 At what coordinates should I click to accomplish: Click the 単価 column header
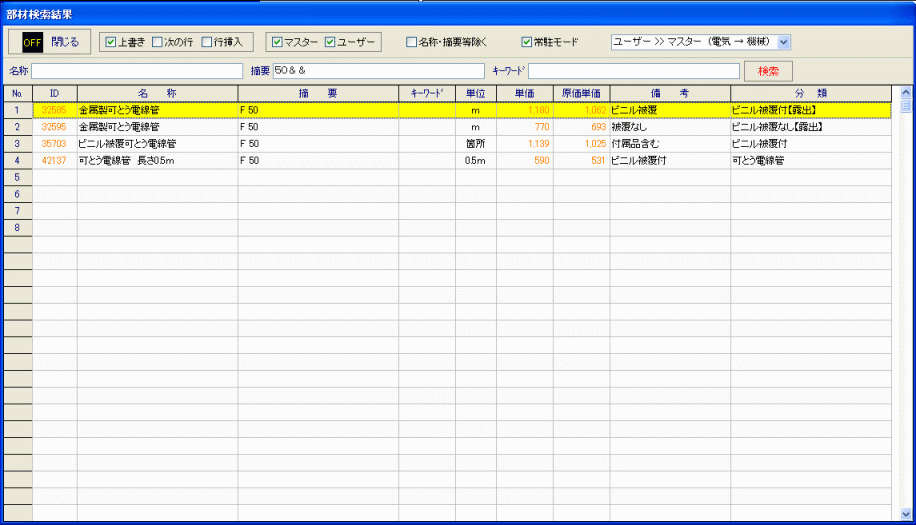(525, 93)
